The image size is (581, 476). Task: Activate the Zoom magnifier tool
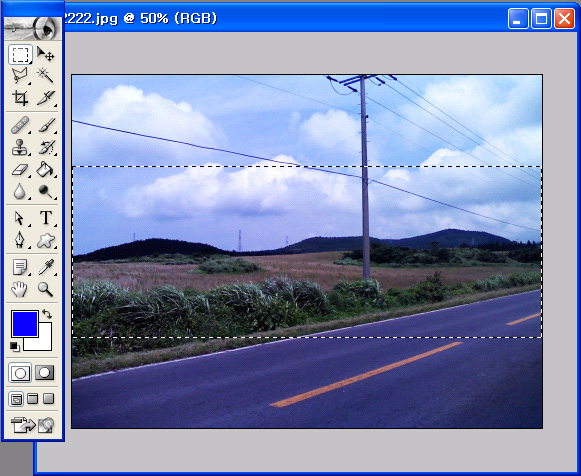[46, 289]
